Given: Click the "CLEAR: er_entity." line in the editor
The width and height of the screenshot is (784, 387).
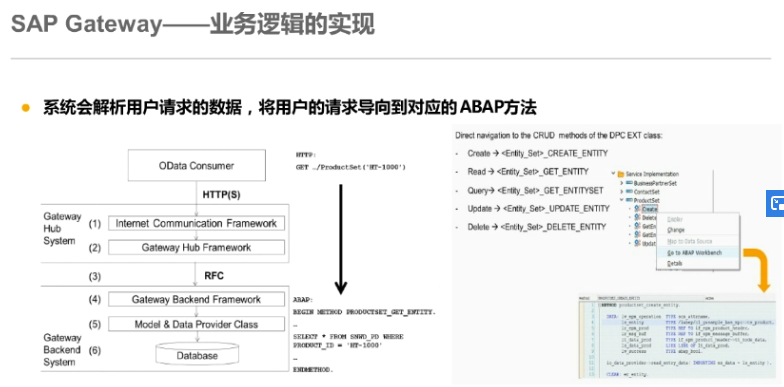Looking at the screenshot, I should (x=627, y=374).
